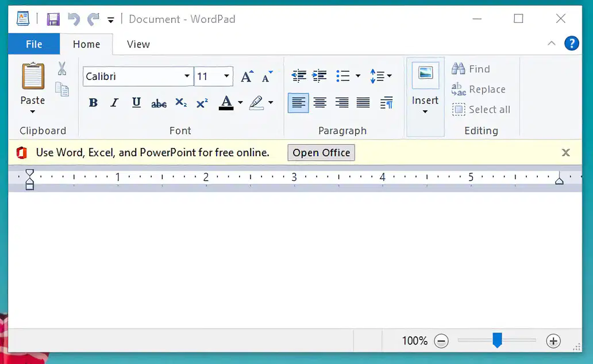
Task: Click the window resize grip in the corner
Action: pos(577,347)
